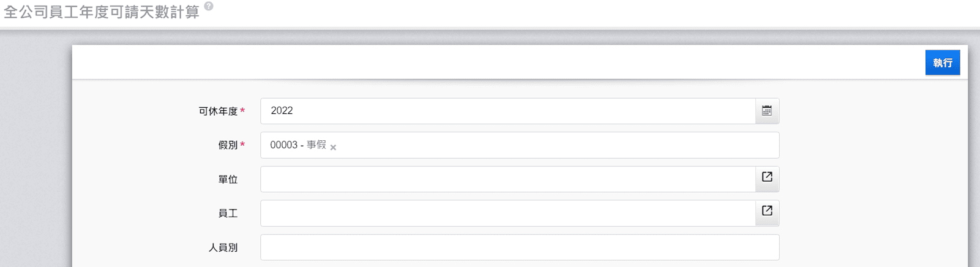Click into the 員工 text field
The height and width of the screenshot is (267, 980).
pos(508,213)
